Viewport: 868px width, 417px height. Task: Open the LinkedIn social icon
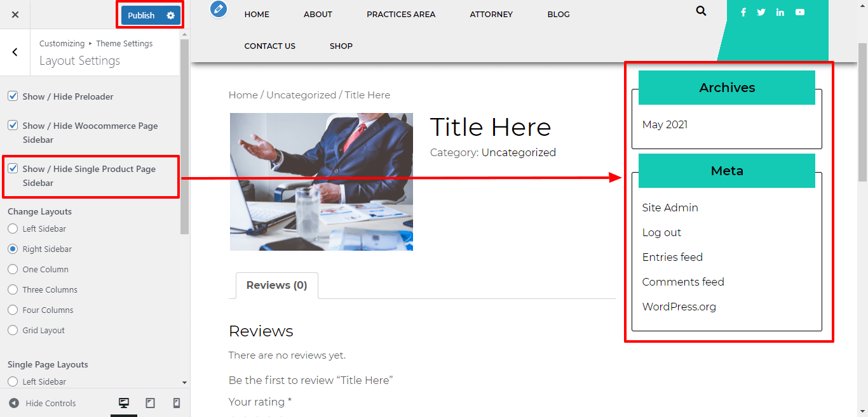tap(780, 12)
